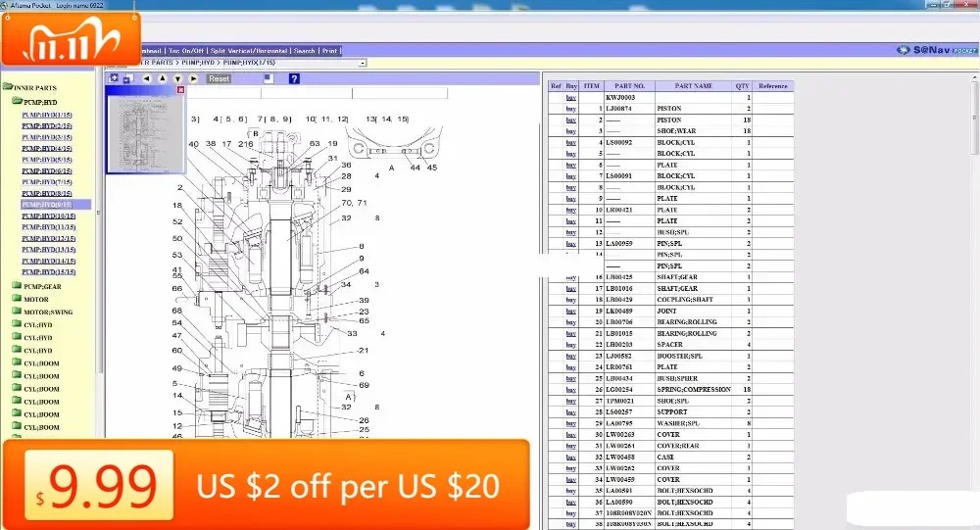Open PUMP;HYD(15/15) tree link
Screen dimensions: 980x530
49,272
